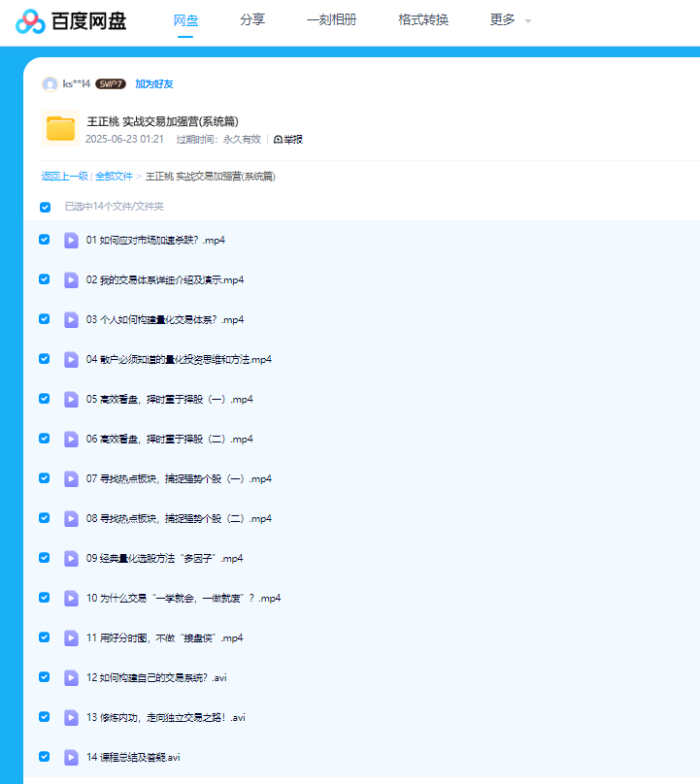The width and height of the screenshot is (700, 784).
Task: Go back via 返回上一级 link
Action: (x=64, y=177)
